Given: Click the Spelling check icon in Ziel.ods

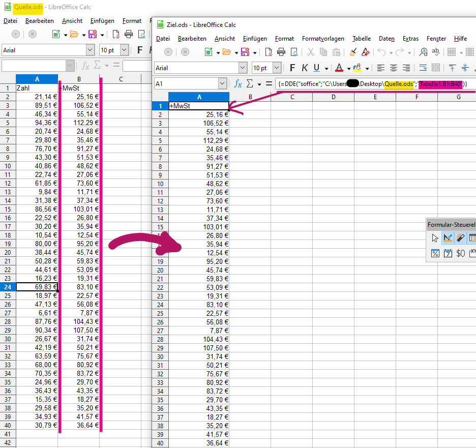Looking at the screenshot, I should 436,52.
